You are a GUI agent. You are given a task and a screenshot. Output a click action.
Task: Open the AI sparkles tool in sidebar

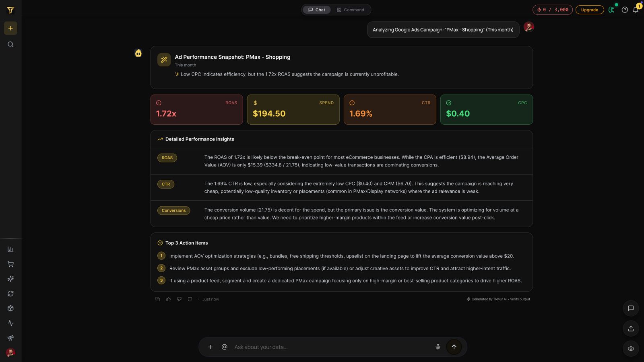[10, 279]
